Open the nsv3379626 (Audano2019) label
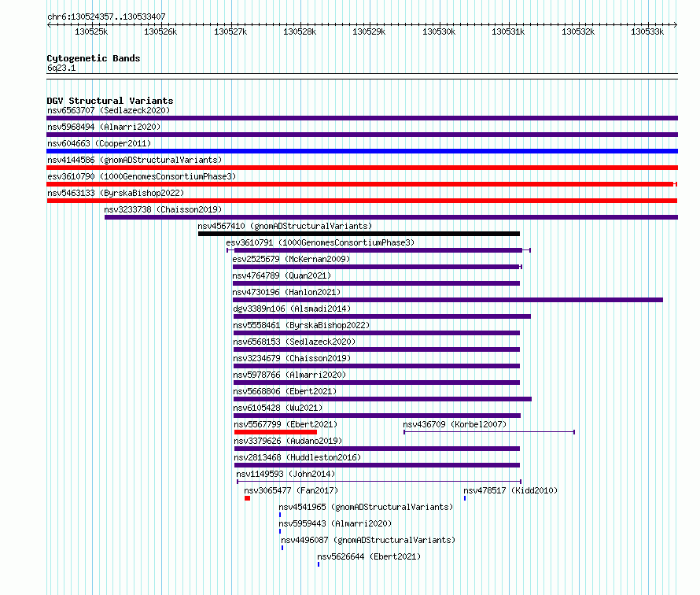The width and height of the screenshot is (700, 595). coord(288,441)
